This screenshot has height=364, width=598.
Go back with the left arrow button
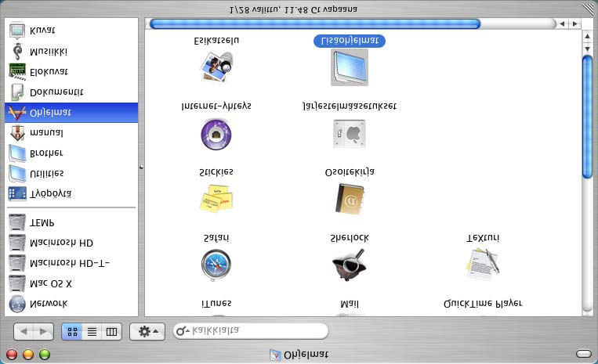pyautogui.click(x=24, y=332)
